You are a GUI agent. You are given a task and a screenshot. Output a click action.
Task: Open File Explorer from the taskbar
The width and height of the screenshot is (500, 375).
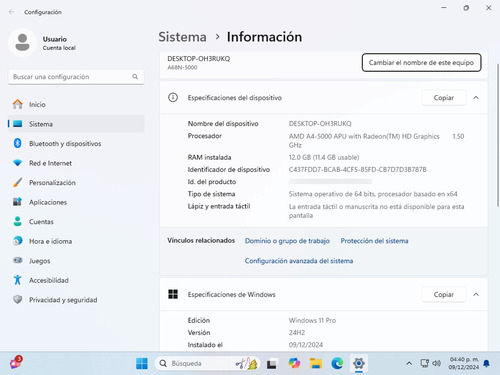point(315,363)
